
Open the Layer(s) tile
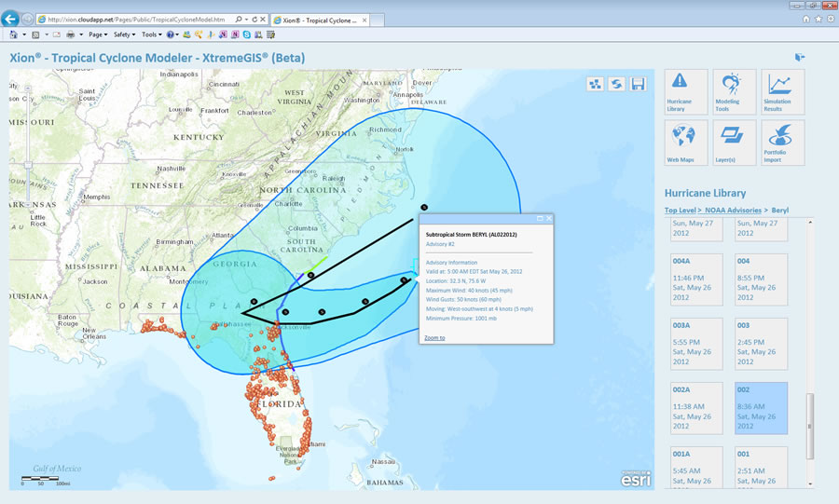(x=735, y=143)
